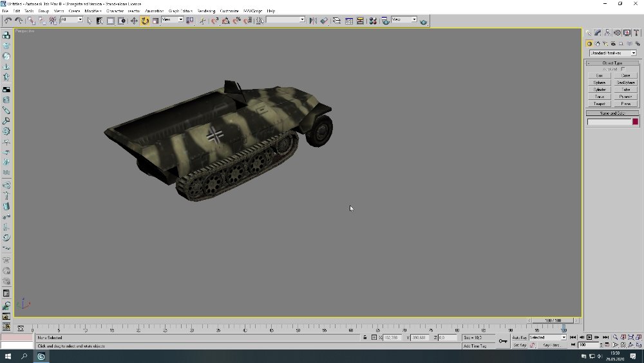Click the Sphere primitive button
644x363 pixels.
click(x=599, y=83)
